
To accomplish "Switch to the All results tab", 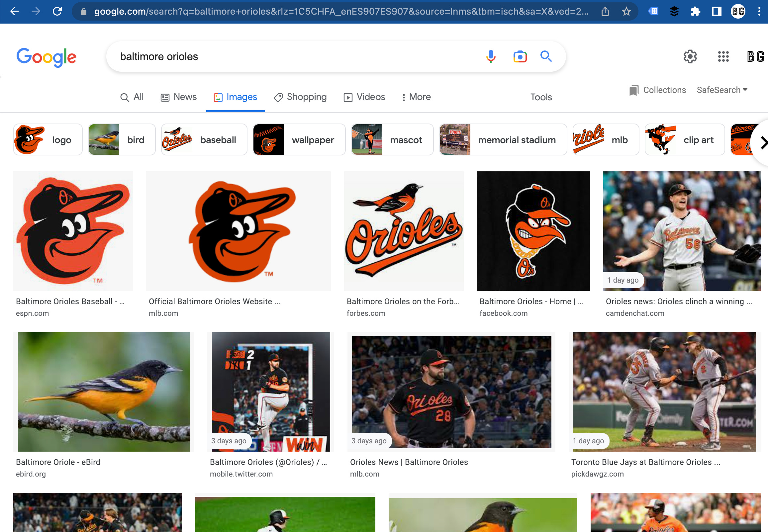I will point(132,97).
